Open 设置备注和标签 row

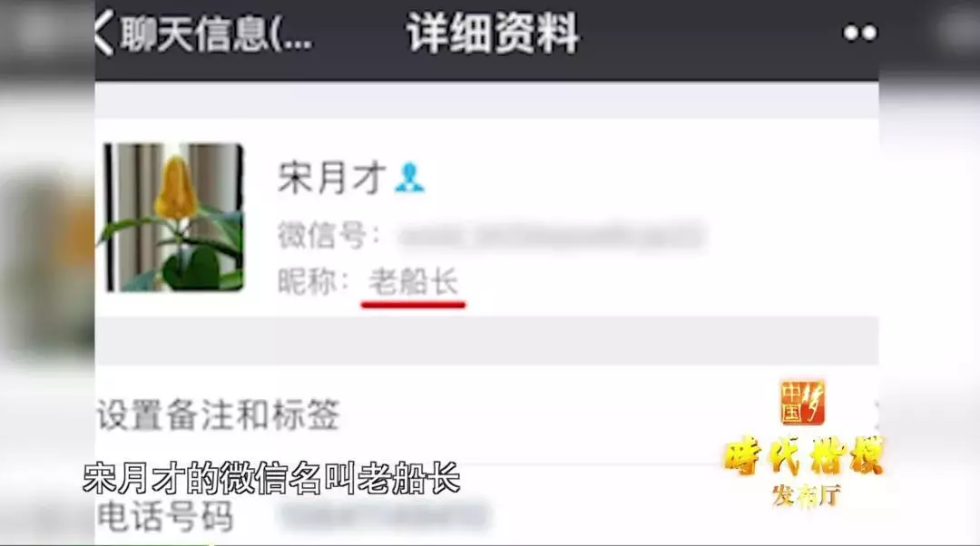click(487, 414)
